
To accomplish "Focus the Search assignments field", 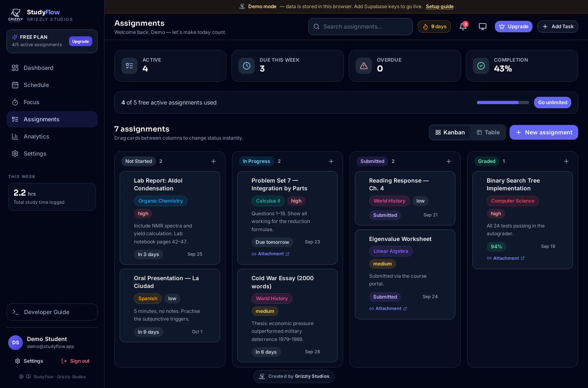I will pos(360,26).
